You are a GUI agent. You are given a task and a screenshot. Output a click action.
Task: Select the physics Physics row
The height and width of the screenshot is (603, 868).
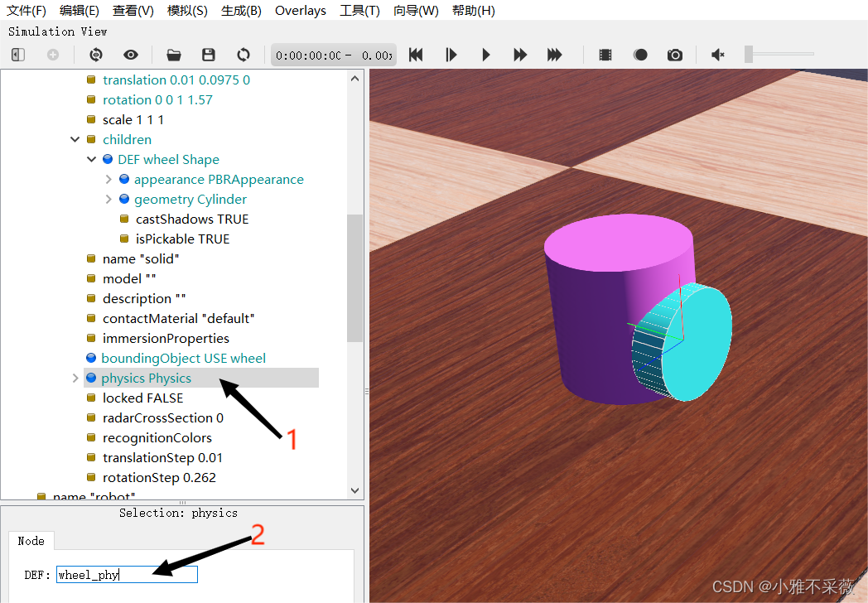click(201, 379)
